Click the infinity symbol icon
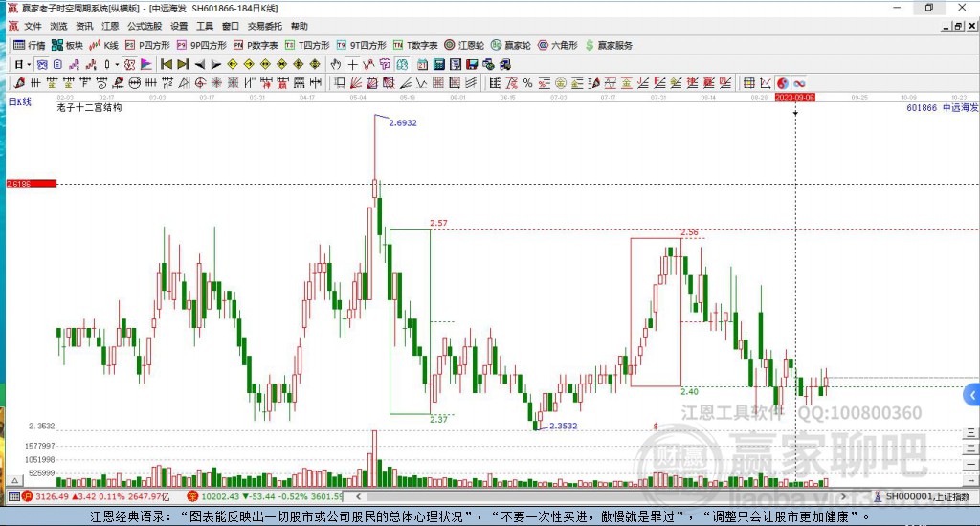The width and height of the screenshot is (980, 526). pyautogui.click(x=799, y=82)
